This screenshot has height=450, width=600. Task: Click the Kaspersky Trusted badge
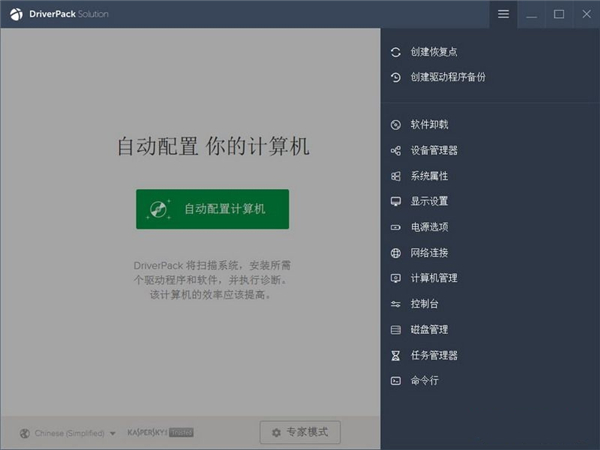(160, 433)
